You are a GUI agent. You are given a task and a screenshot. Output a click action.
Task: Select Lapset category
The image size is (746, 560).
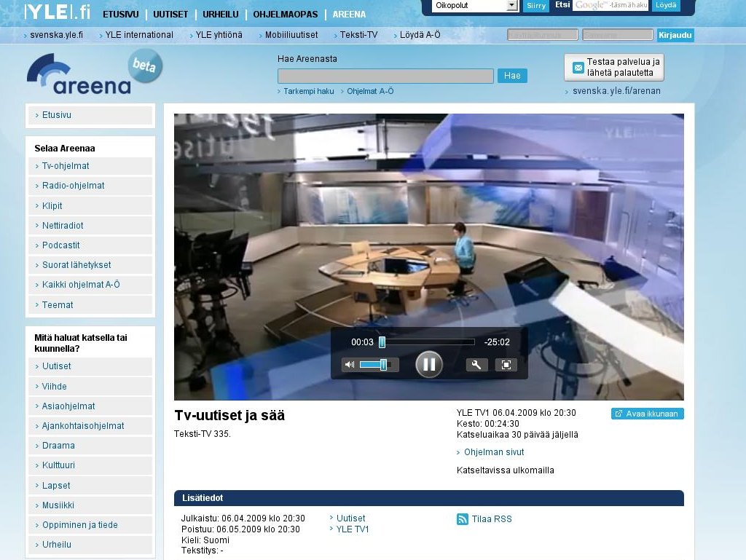[x=90, y=486]
